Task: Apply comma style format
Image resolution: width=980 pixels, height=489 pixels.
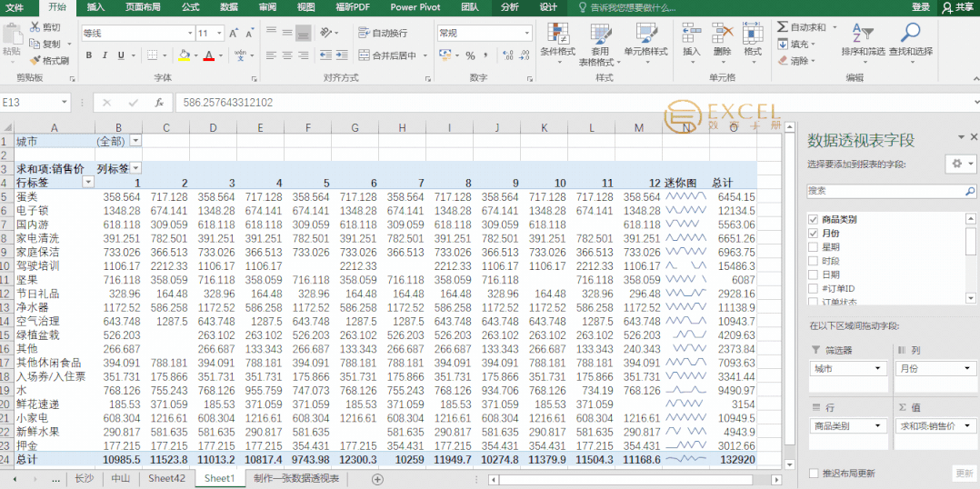Action: pyautogui.click(x=485, y=55)
